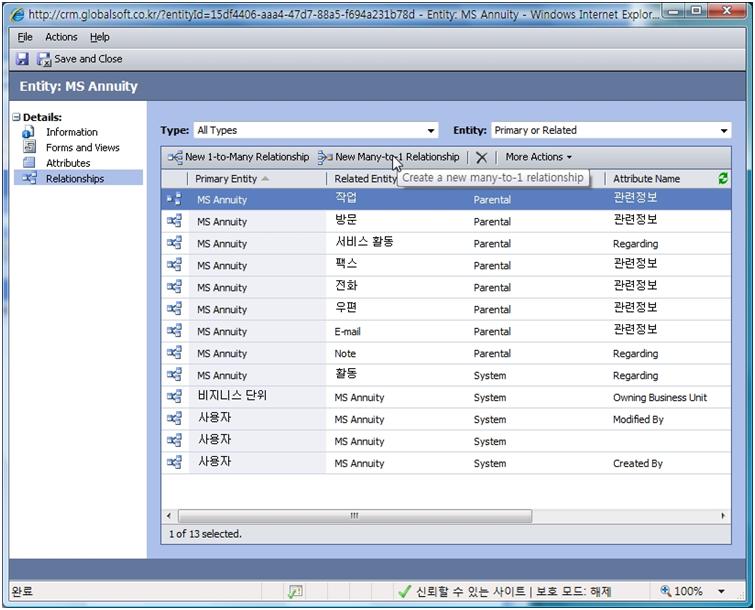Click the scroll left arrow of the grid
Image resolution: width=755 pixels, height=610 pixels.
click(169, 516)
